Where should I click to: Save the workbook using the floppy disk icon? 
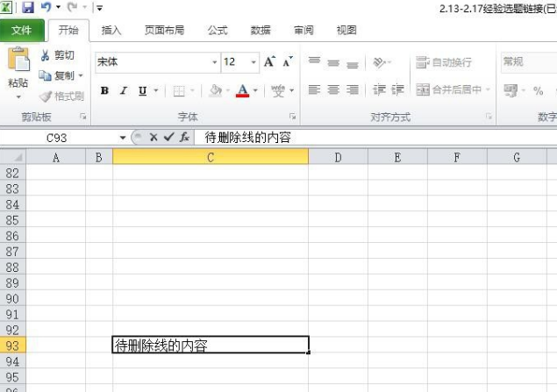28,7
